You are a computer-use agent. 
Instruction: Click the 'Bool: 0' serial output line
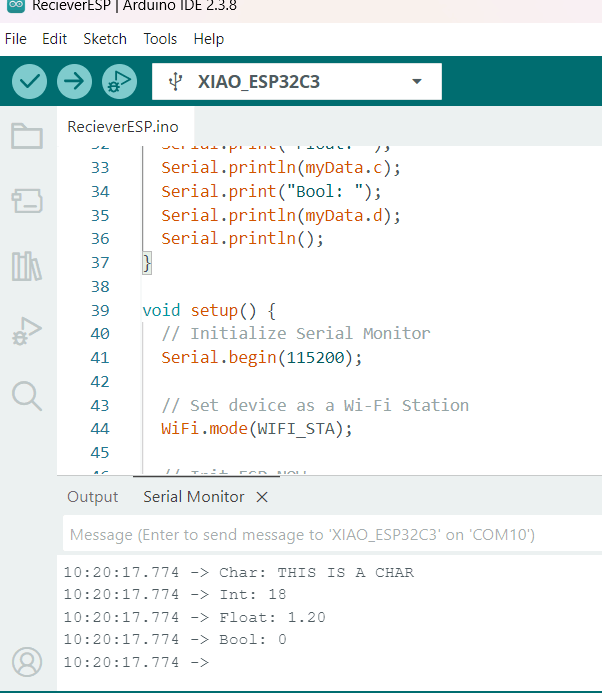[253, 640]
